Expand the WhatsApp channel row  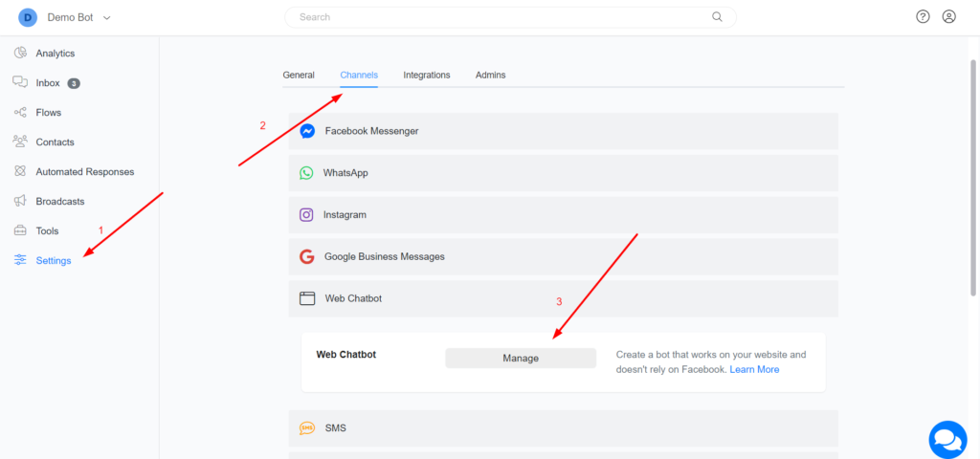point(563,173)
